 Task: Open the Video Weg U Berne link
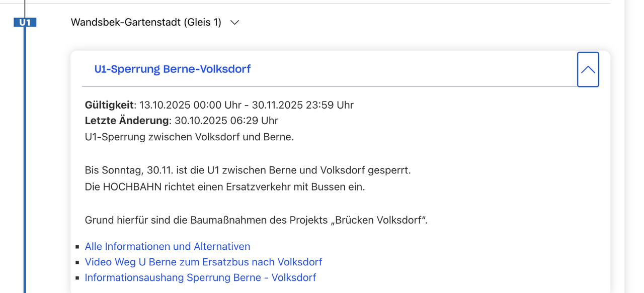[203, 262]
